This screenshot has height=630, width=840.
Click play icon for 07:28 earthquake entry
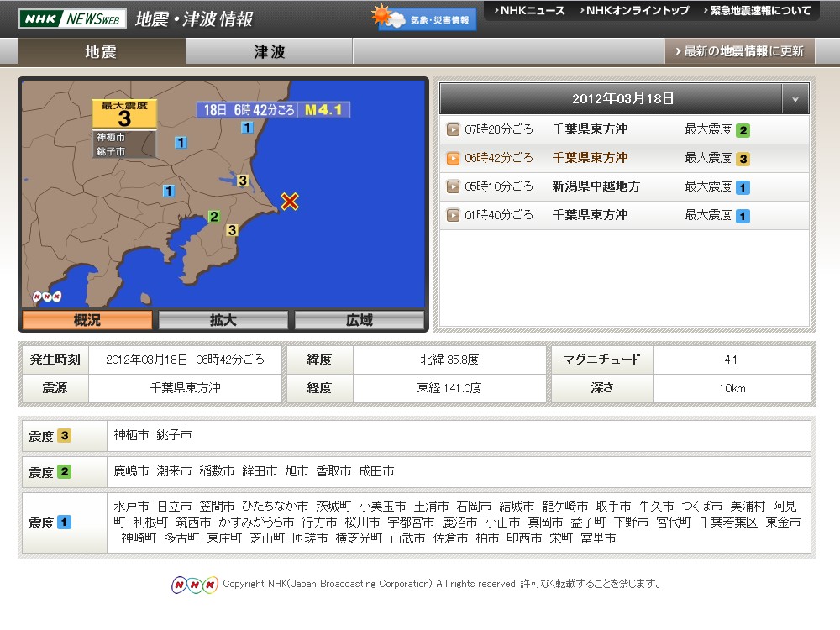pos(453,129)
